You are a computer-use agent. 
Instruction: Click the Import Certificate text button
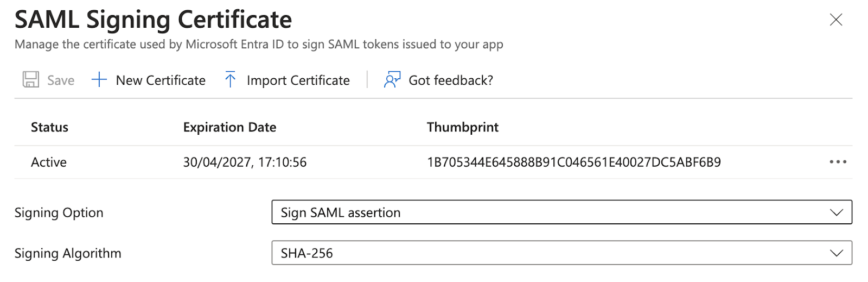click(298, 80)
